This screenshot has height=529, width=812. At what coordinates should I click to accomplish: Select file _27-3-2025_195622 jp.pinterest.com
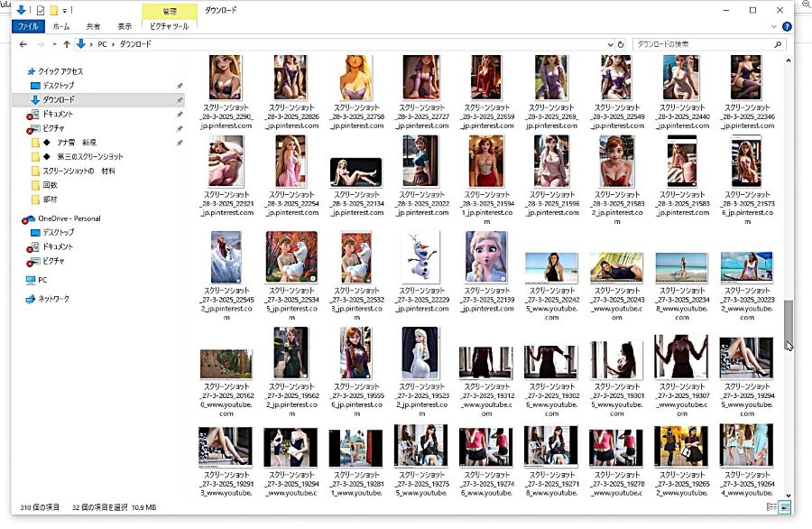point(291,372)
